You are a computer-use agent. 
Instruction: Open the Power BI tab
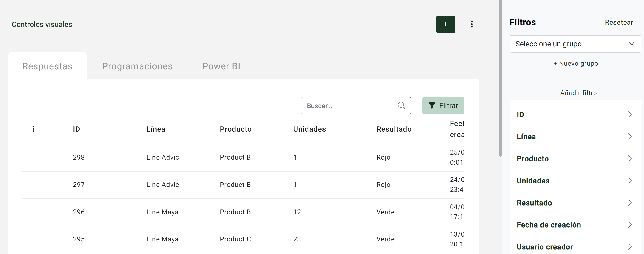click(221, 66)
